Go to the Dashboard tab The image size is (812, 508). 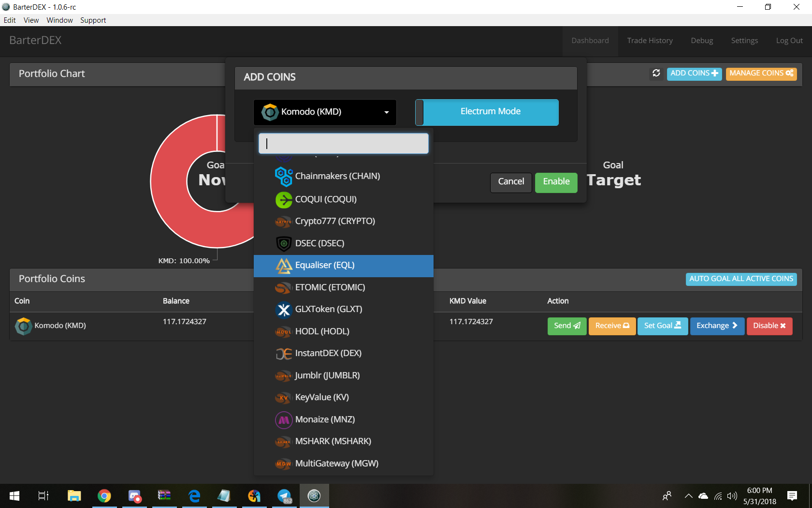point(590,41)
